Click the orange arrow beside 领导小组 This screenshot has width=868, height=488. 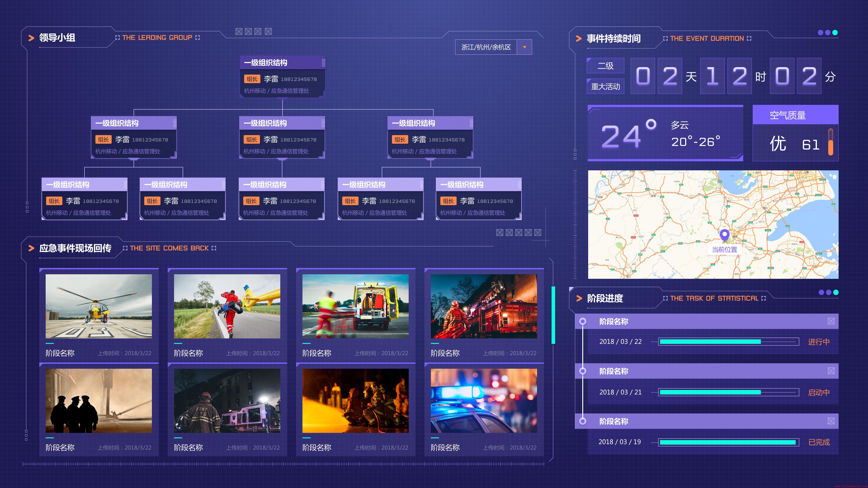[x=31, y=38]
